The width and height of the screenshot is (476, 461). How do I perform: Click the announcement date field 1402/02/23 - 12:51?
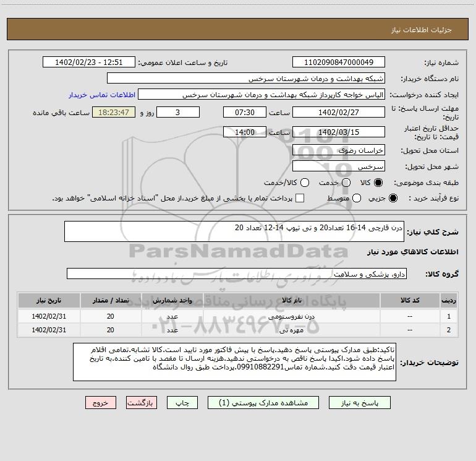[x=88, y=62]
